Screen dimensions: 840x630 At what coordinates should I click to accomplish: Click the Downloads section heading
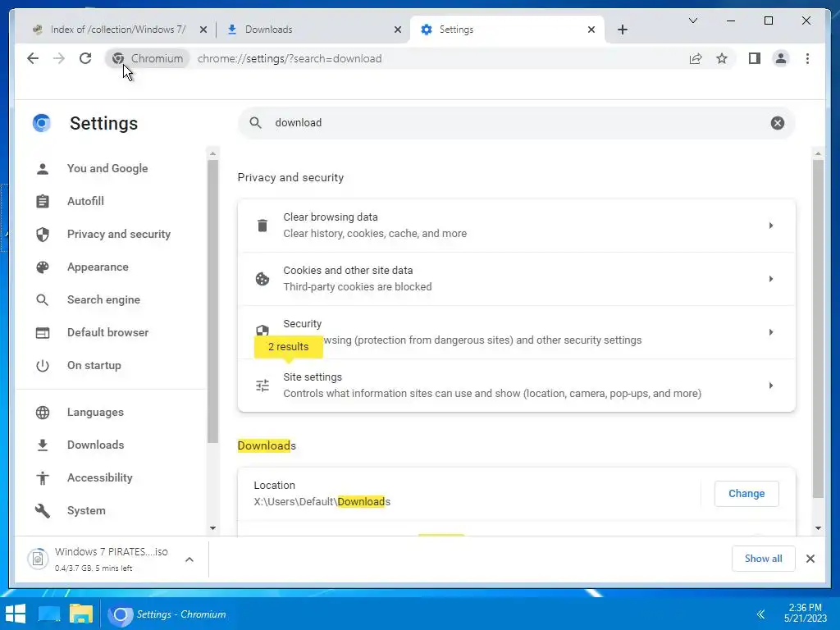[267, 445]
